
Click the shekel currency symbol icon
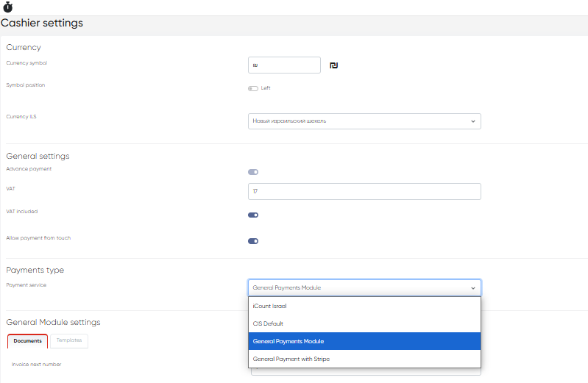pos(333,66)
